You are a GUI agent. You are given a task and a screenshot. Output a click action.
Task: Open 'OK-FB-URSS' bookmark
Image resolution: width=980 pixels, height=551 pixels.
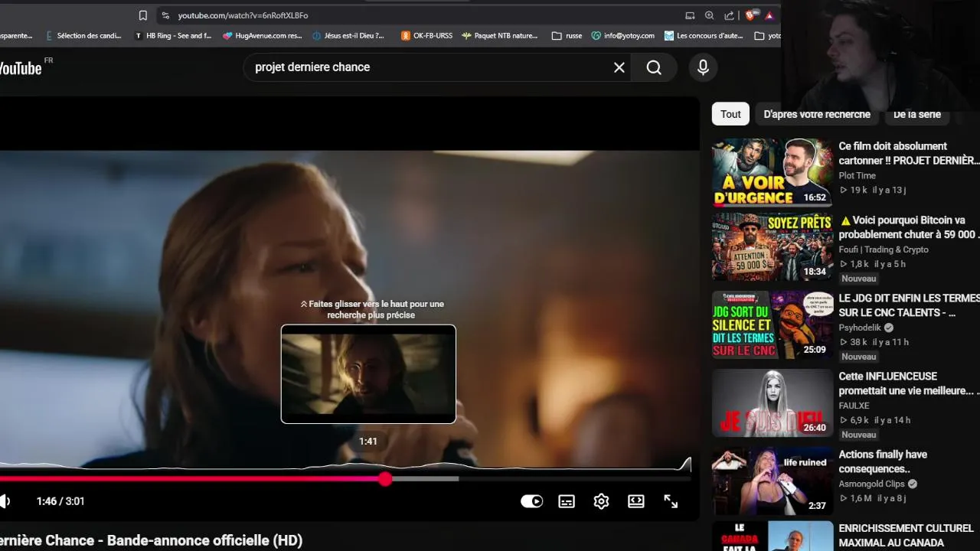427,36
